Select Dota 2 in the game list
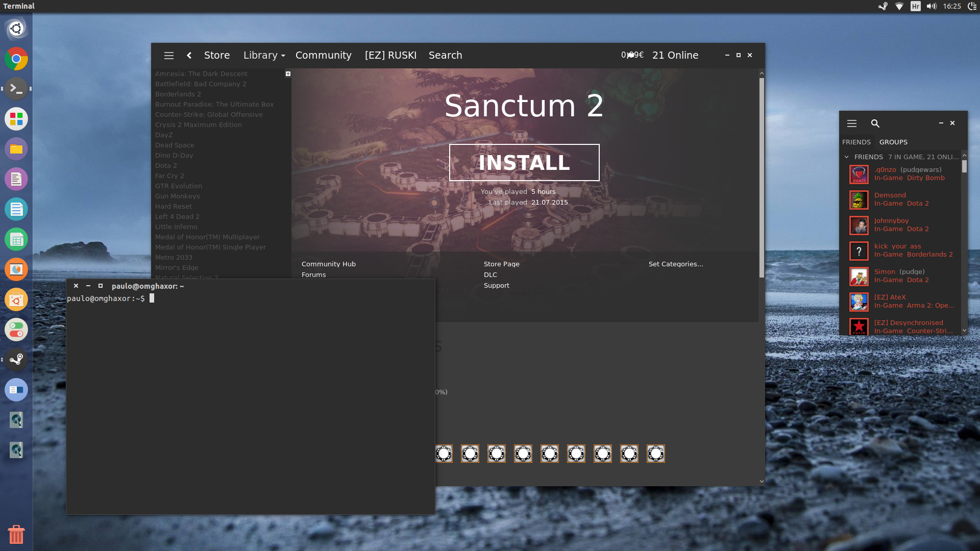This screenshot has height=551, width=980. pyautogui.click(x=166, y=166)
